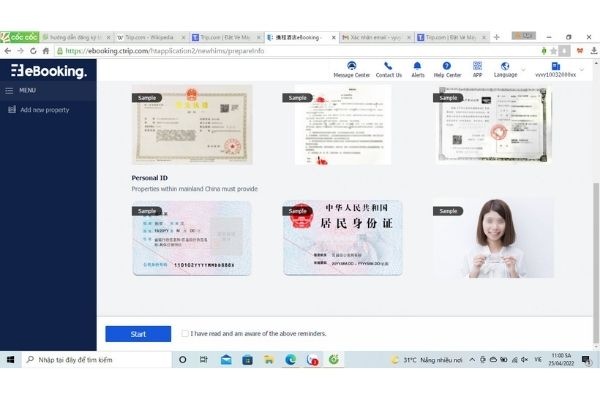Open the Windows Start menu

(10, 359)
